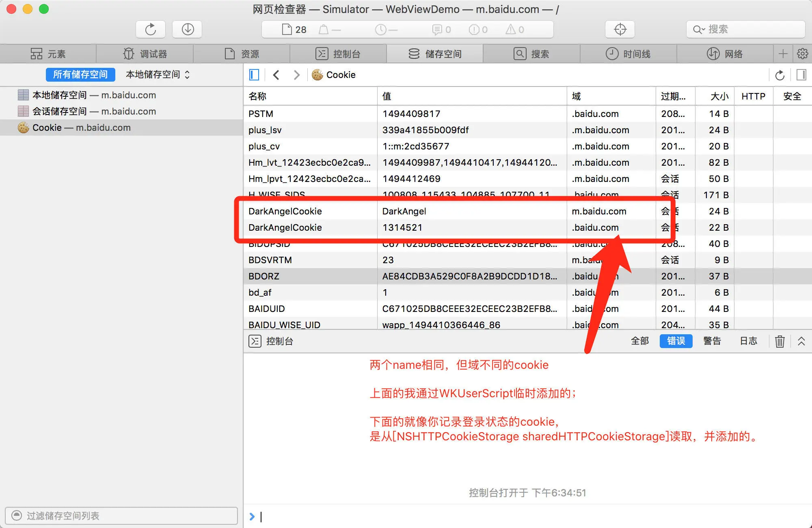Clear console with trash icon
This screenshot has width=812, height=528.
(x=780, y=341)
